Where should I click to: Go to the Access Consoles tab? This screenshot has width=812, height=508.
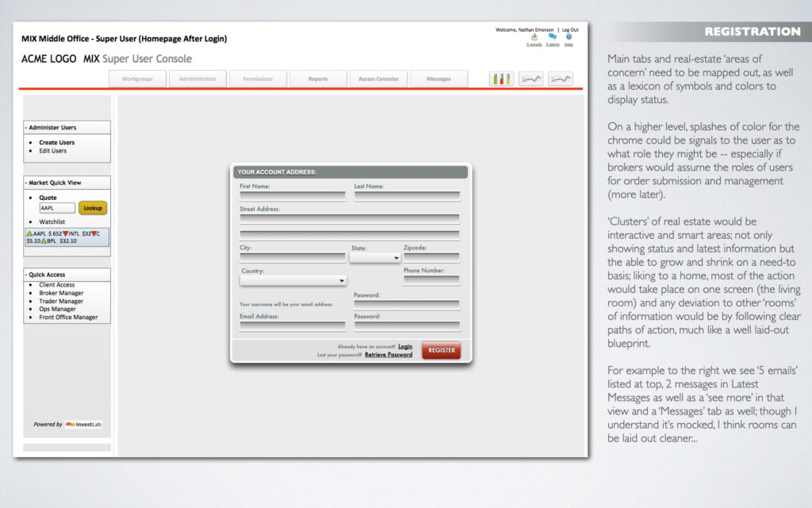(378, 79)
